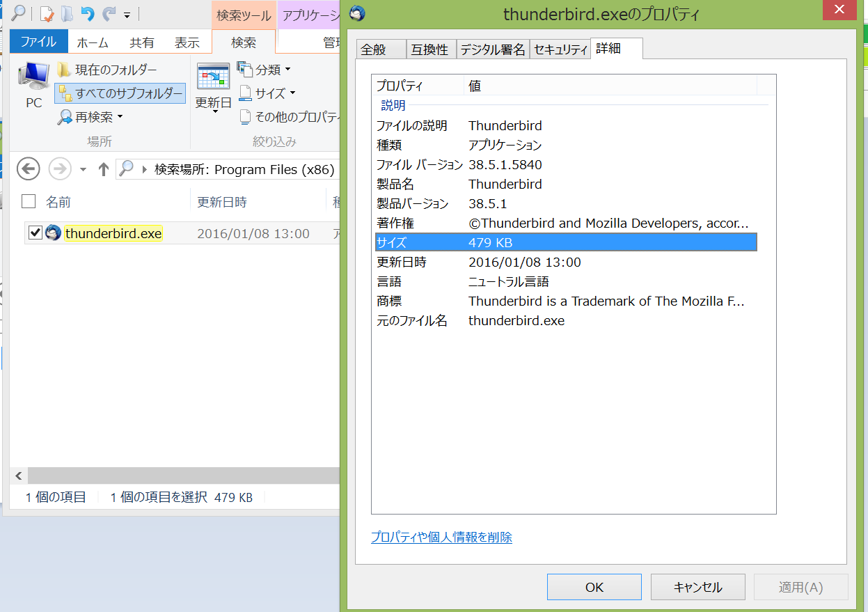This screenshot has width=868, height=612.
Task: Click the back arrow navigation button
Action: (x=29, y=169)
